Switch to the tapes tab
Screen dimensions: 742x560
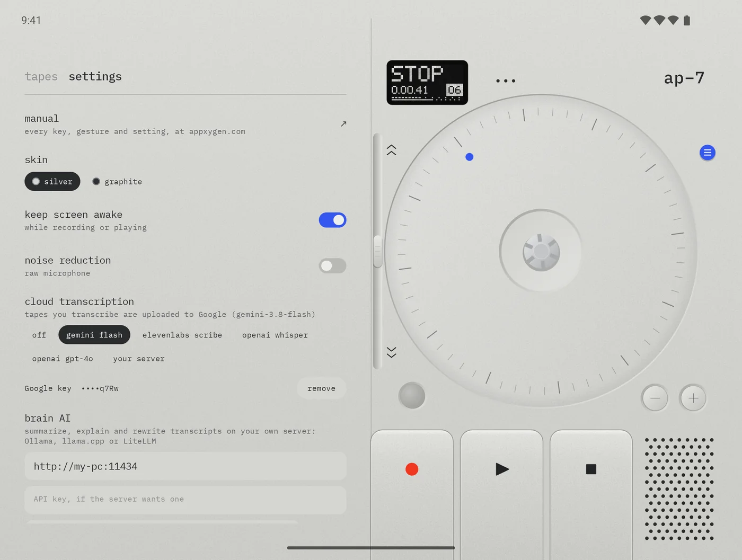(41, 76)
